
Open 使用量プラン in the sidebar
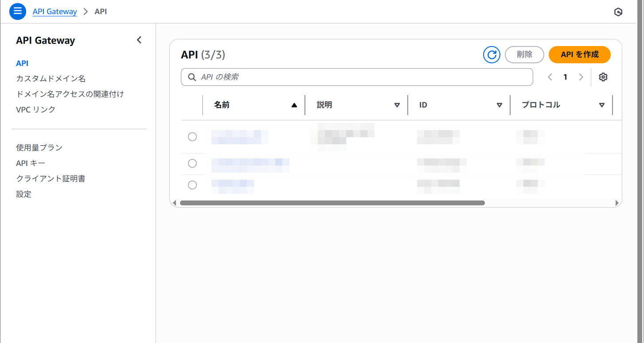[x=39, y=147]
